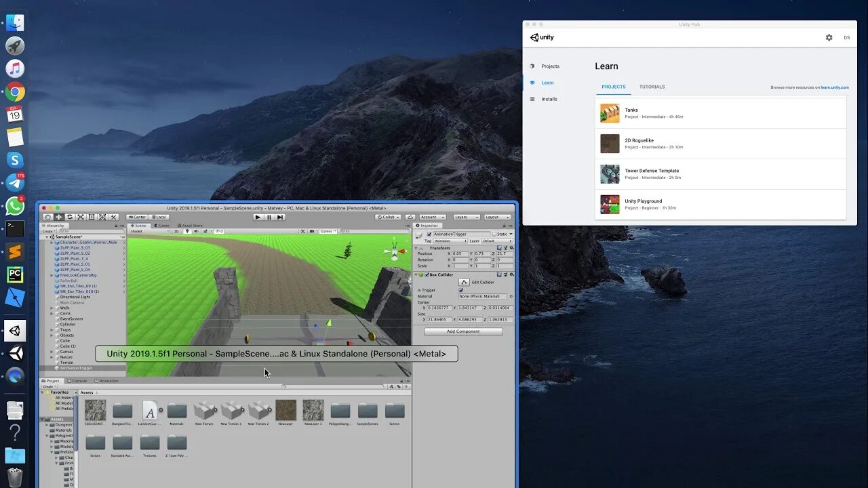The height and width of the screenshot is (488, 868).
Task: Select the LuckiestGuy font asset
Action: [x=150, y=410]
